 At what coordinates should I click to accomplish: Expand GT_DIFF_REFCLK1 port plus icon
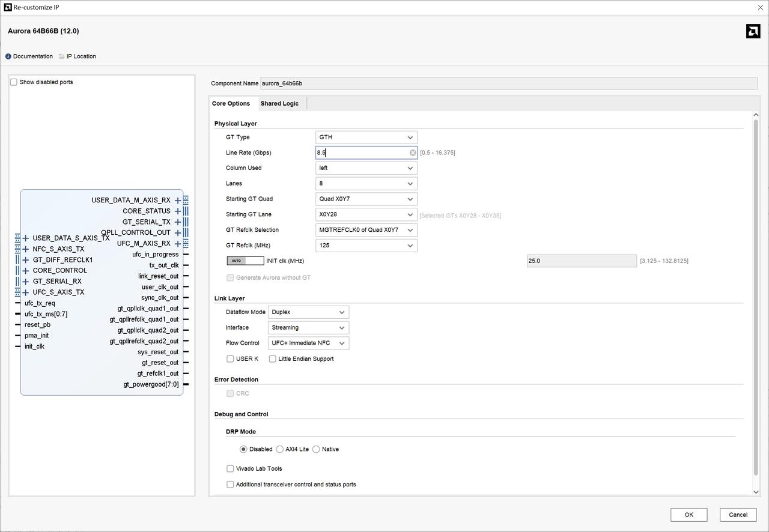(x=26, y=260)
